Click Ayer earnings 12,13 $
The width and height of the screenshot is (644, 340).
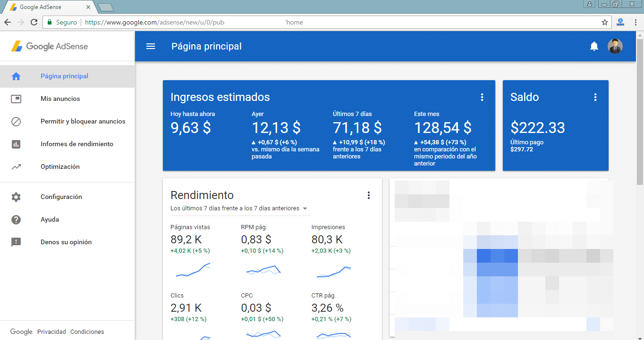[276, 128]
